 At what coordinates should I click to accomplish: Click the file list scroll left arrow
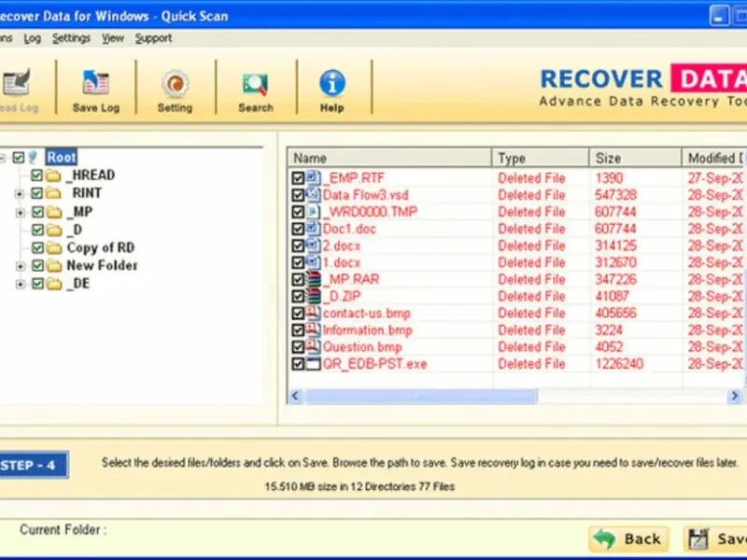(x=295, y=396)
